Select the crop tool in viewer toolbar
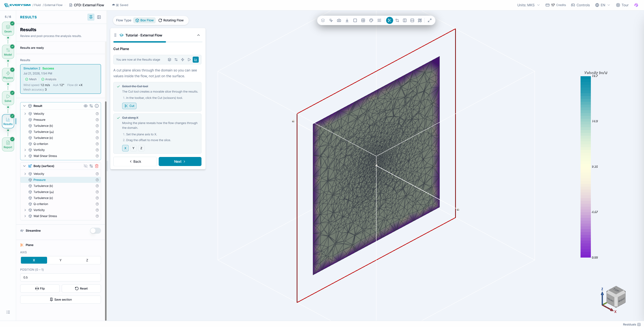644x327 pixels. click(x=397, y=20)
